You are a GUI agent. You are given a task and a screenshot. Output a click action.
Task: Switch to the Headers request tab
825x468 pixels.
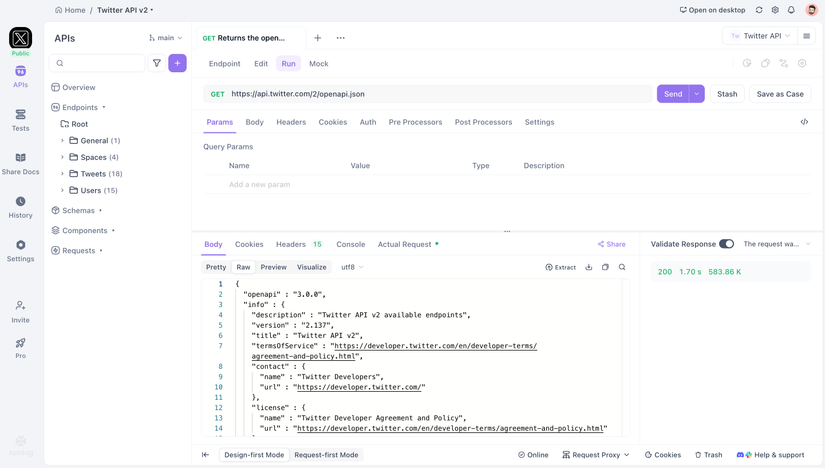[291, 122]
